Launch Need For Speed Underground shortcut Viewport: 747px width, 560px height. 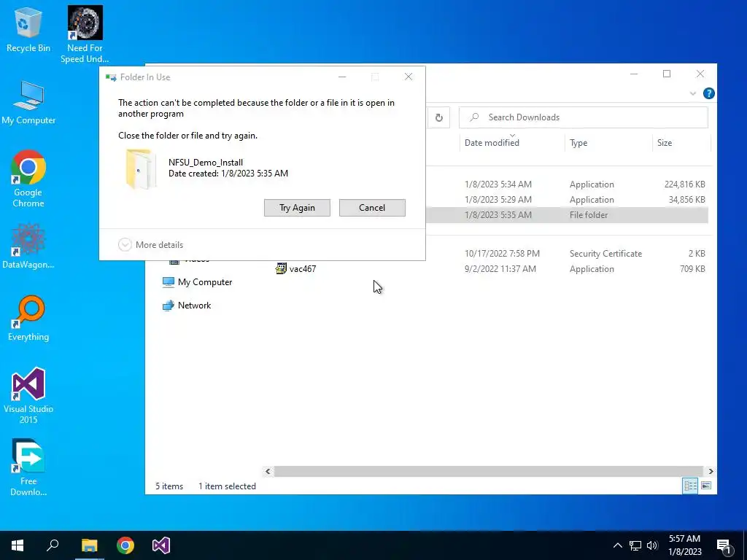(x=85, y=34)
